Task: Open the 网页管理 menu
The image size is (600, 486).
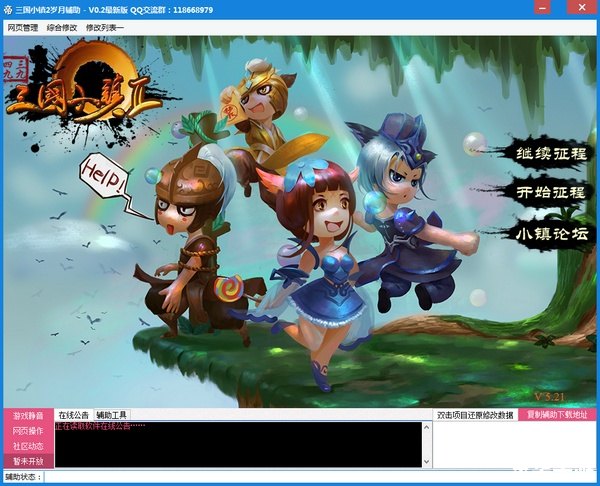Action: tap(23, 28)
